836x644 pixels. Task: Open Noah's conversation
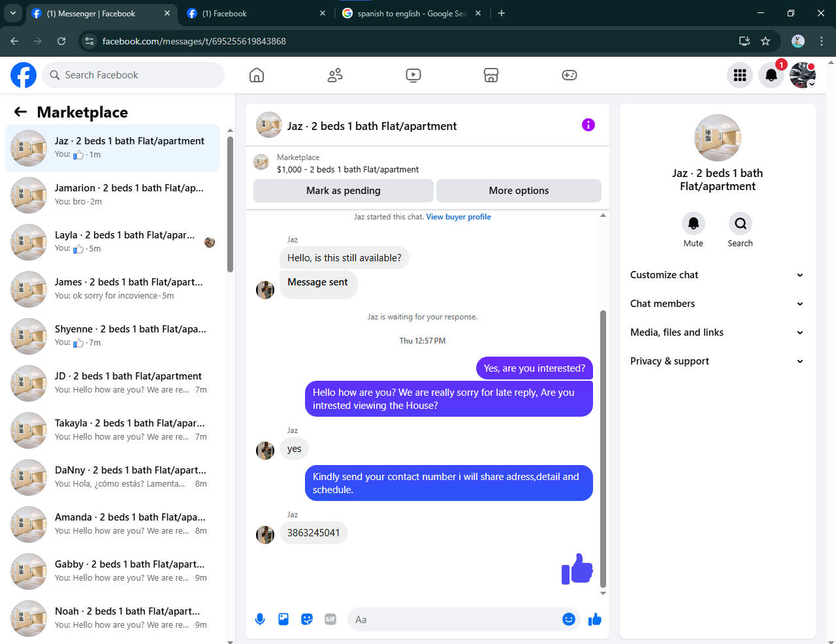(x=112, y=619)
